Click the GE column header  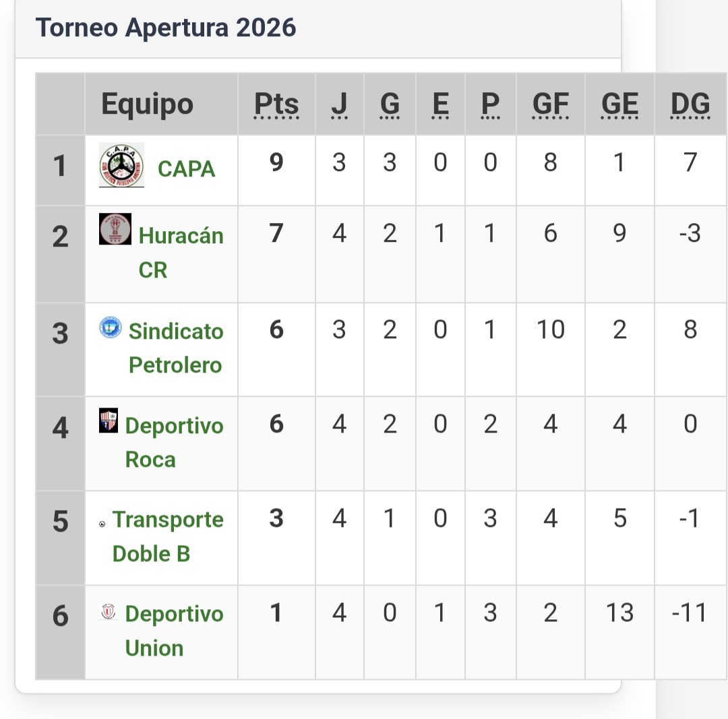click(x=619, y=104)
